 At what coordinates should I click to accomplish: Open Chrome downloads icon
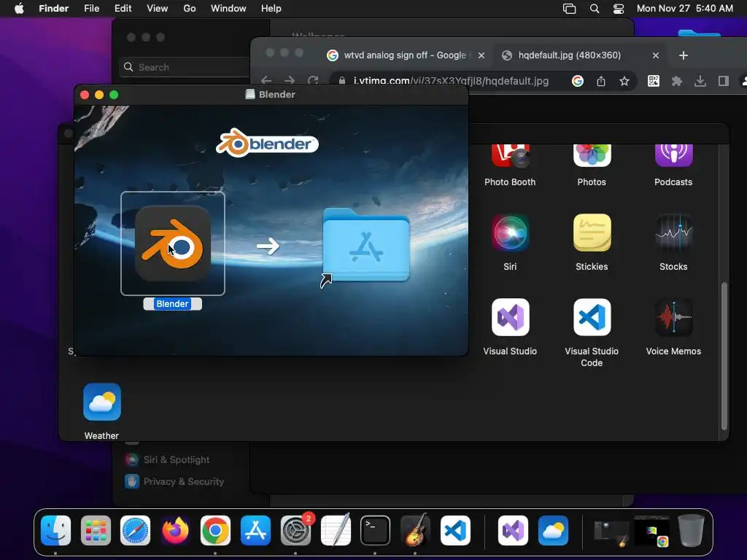[700, 82]
